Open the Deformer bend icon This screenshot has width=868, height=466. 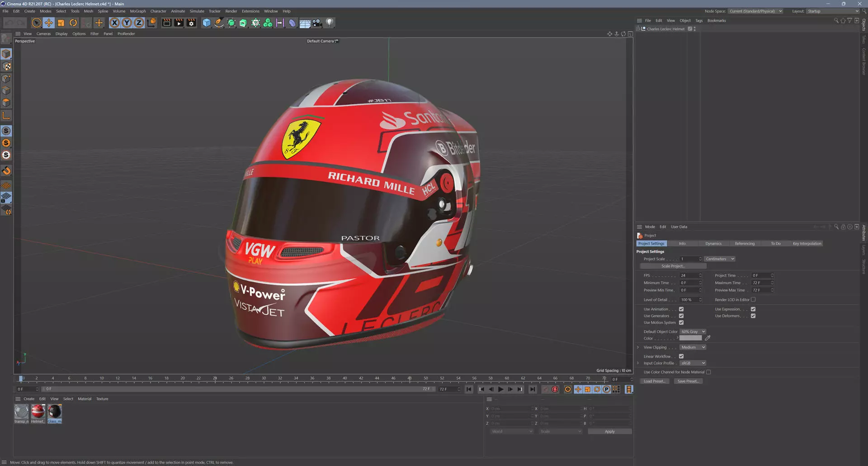pos(292,23)
